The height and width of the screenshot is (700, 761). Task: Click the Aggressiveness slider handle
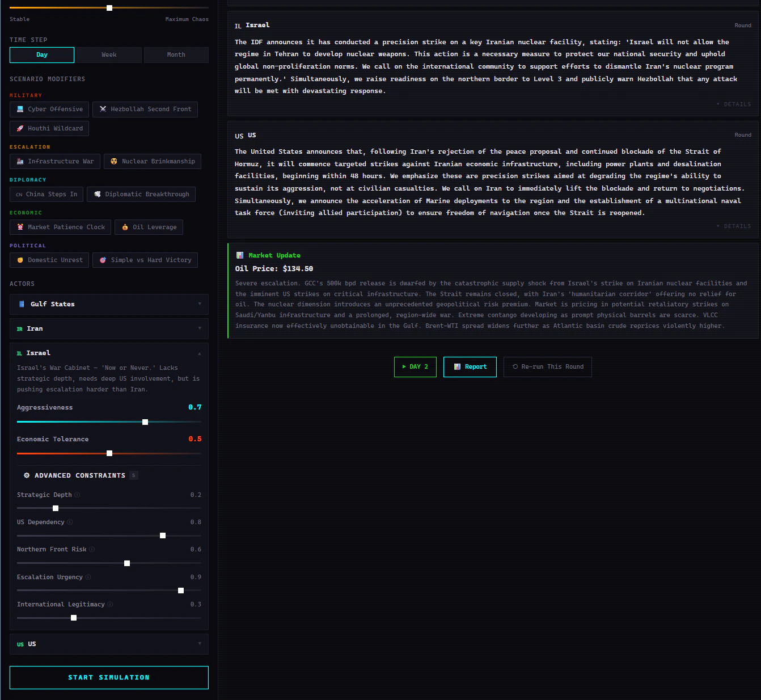[x=145, y=422]
